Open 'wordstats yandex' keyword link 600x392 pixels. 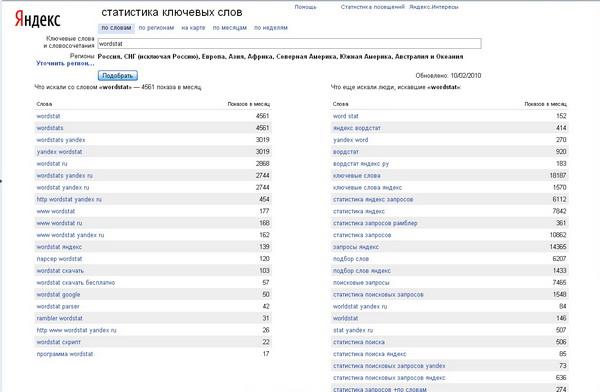point(61,140)
